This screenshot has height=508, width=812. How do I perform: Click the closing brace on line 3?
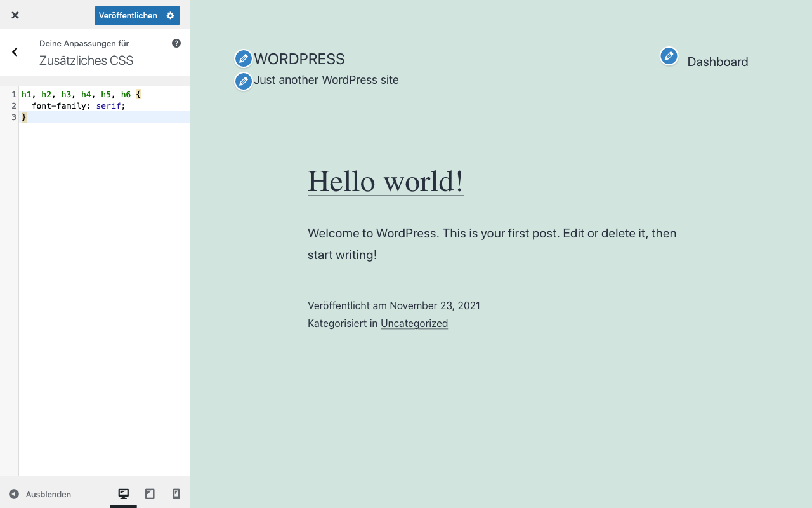point(24,117)
